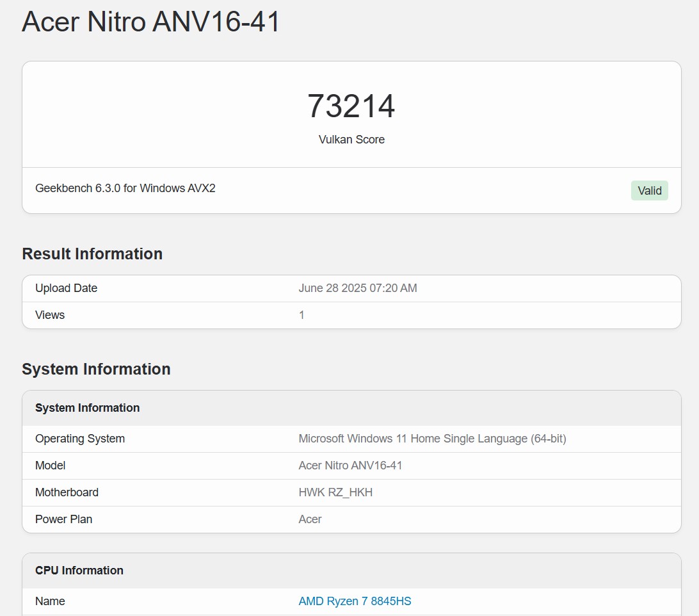Screen dimensions: 699x616
Task: Click the Vulkan Score label
Action: pyautogui.click(x=351, y=140)
